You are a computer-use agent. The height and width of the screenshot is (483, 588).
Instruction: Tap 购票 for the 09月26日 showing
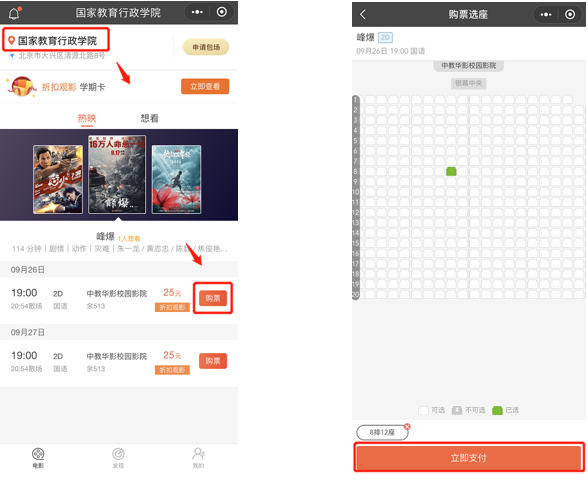tap(213, 298)
